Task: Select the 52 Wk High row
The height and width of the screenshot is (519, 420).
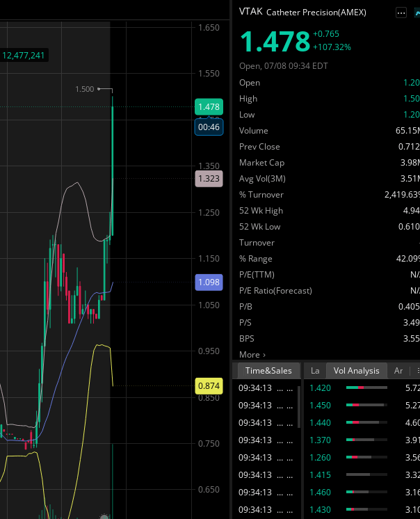Action: coord(330,211)
